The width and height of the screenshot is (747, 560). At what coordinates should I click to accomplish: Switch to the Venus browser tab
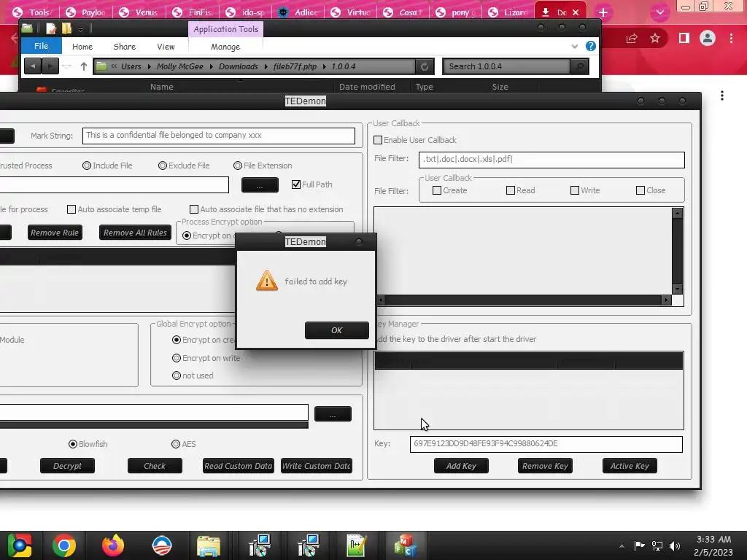click(x=140, y=12)
